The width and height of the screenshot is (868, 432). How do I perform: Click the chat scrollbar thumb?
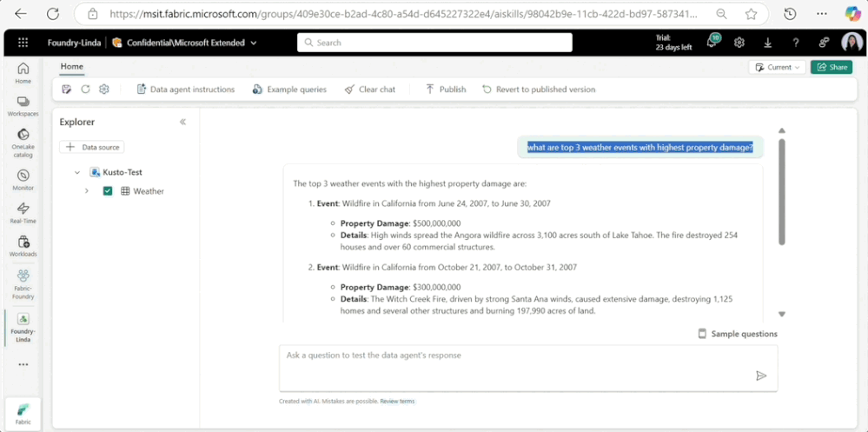(782, 191)
